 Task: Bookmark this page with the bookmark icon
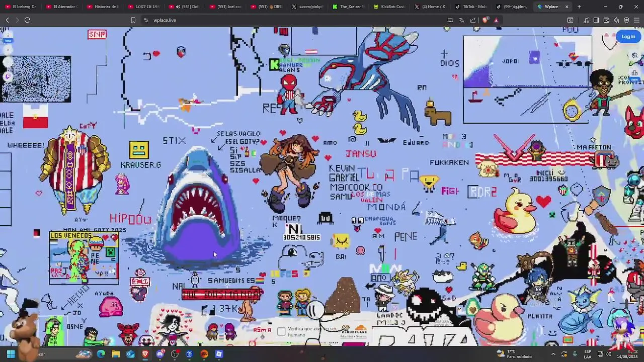(133, 20)
